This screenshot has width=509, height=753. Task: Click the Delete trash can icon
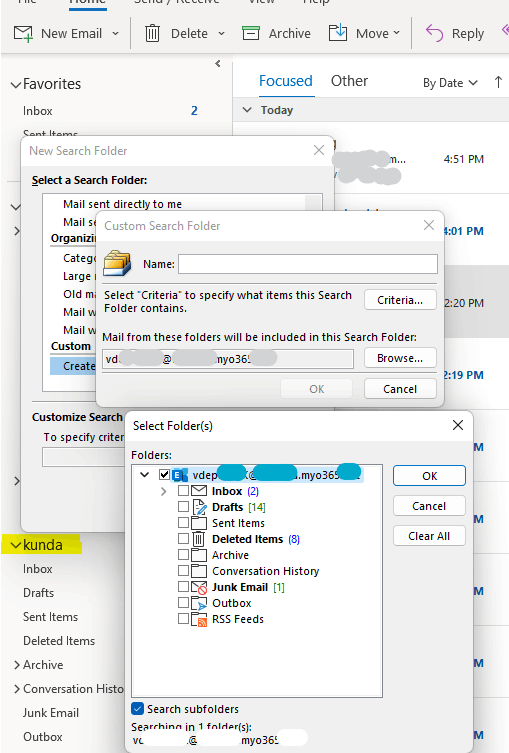(x=152, y=34)
